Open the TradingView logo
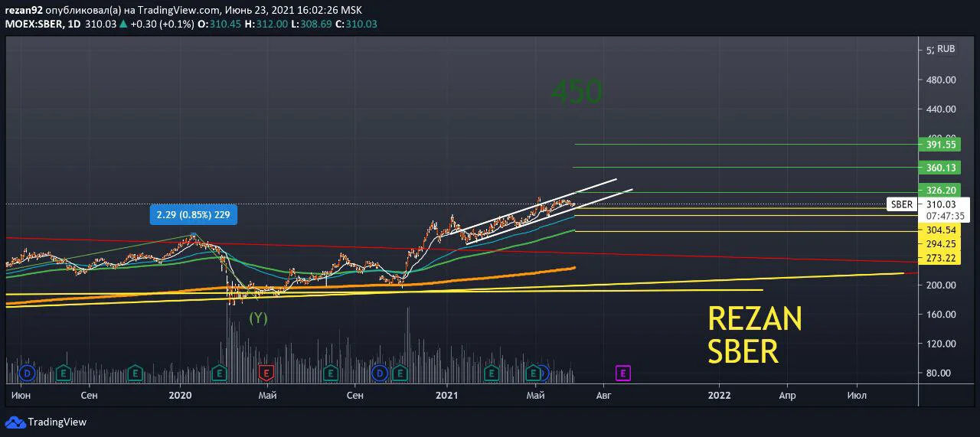The image size is (980, 437). point(46,422)
